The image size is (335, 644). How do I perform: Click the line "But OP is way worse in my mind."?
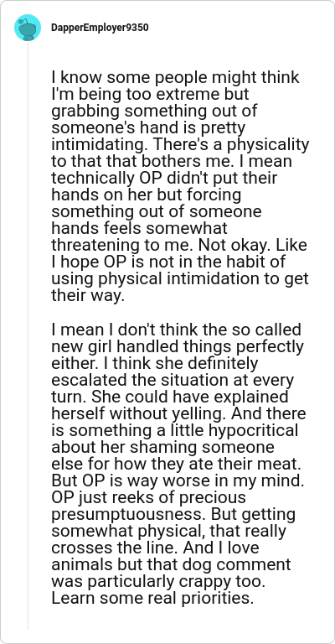point(178,481)
